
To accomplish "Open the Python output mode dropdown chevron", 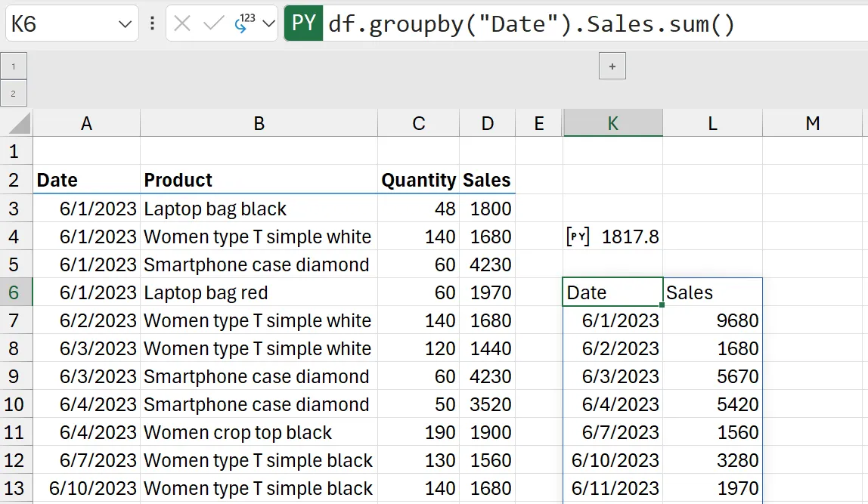I will coord(268,24).
